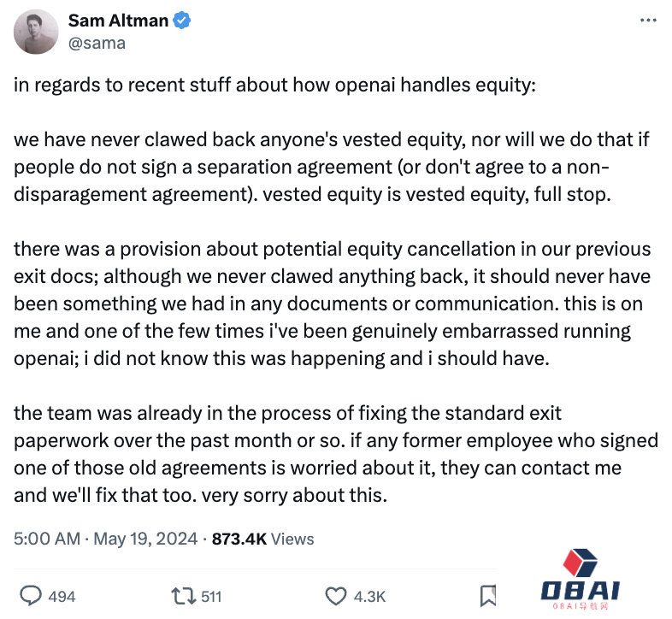Like the tweet with heart icon
Viewport: 672px width, 619px height.
click(x=335, y=596)
